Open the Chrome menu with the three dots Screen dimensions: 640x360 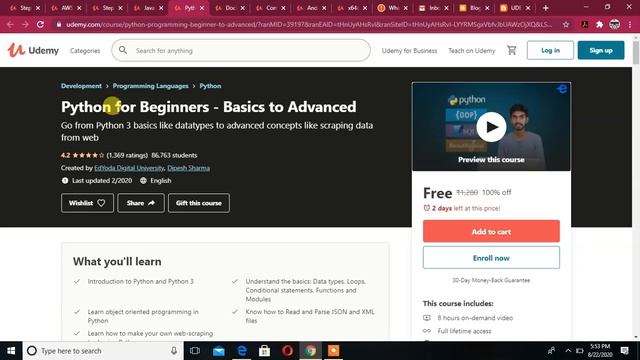click(630, 24)
